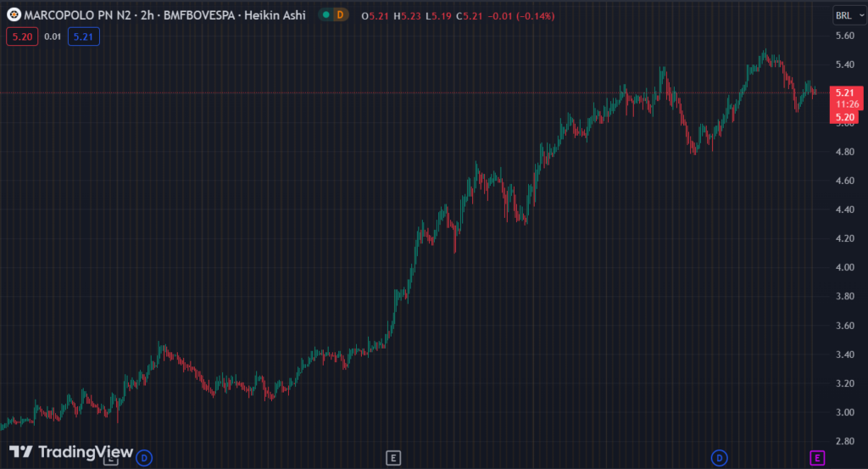
Task: Click the Marcopolo symbol logo icon
Action: point(14,15)
